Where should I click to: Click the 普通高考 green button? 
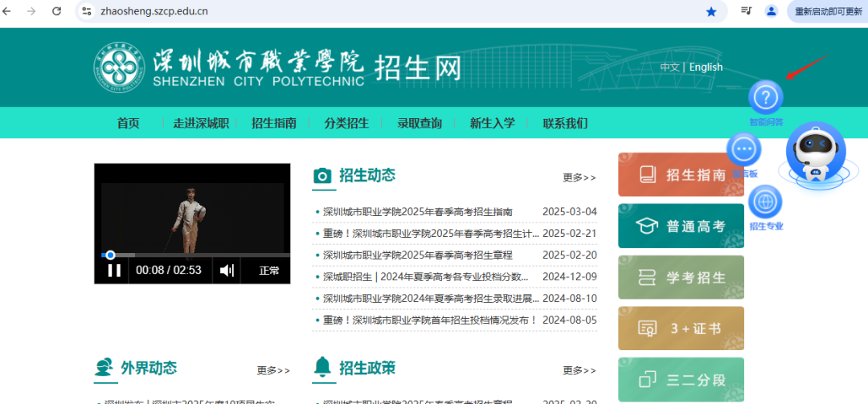coord(681,226)
